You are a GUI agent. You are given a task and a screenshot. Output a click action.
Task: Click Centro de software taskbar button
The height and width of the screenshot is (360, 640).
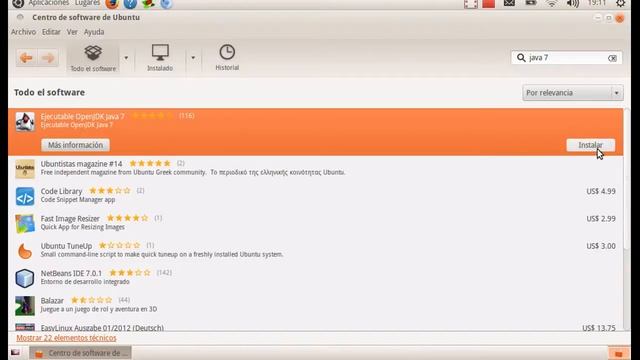[x=80, y=353]
